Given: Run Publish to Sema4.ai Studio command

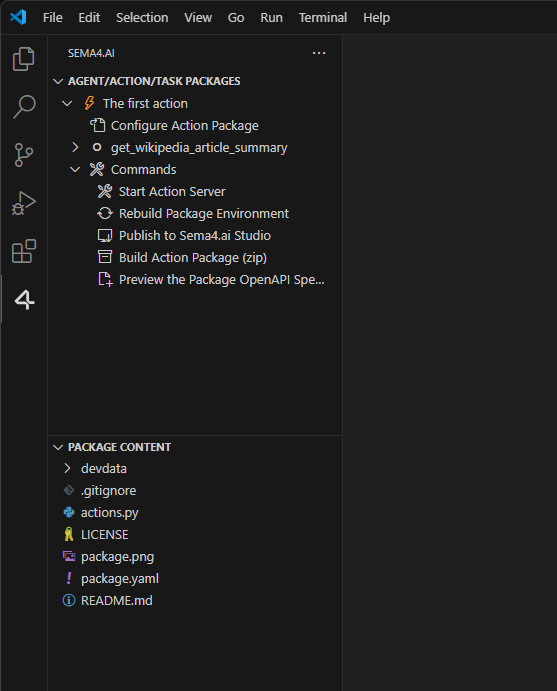Looking at the screenshot, I should point(195,235).
